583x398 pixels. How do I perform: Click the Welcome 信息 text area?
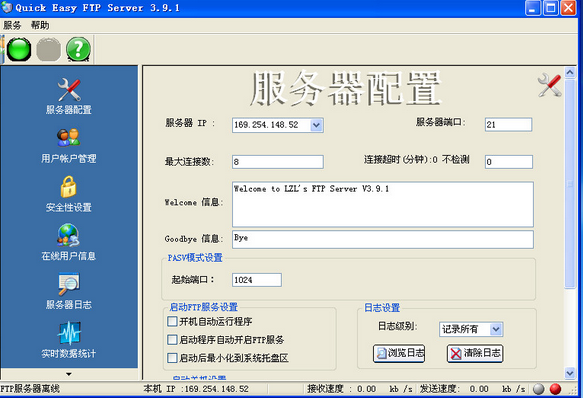pyautogui.click(x=383, y=204)
